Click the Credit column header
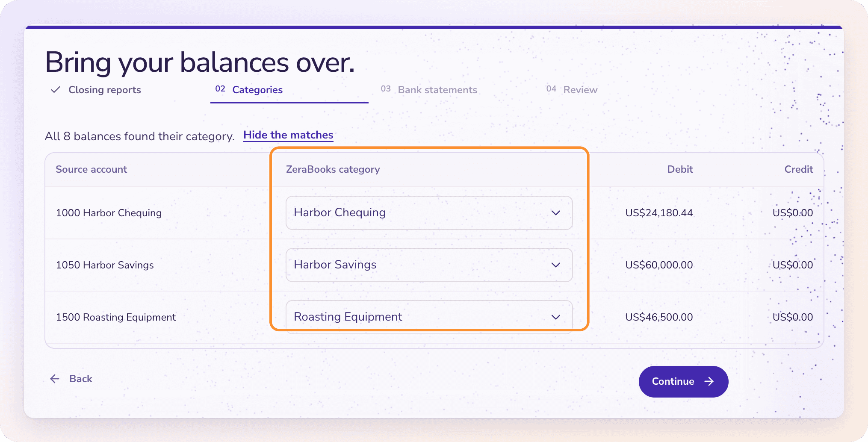868x442 pixels. 798,169
